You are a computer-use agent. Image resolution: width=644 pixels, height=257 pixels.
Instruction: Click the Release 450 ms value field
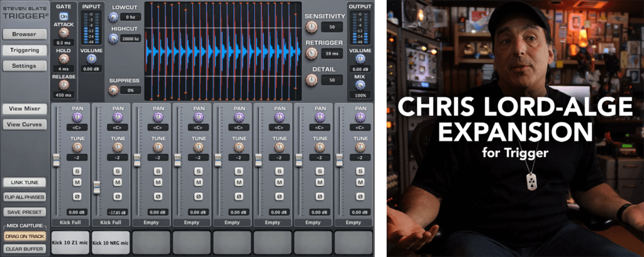point(64,96)
